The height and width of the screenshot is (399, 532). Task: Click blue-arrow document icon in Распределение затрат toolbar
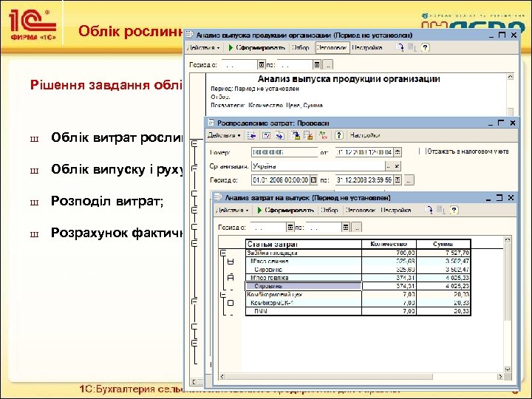tap(280, 136)
